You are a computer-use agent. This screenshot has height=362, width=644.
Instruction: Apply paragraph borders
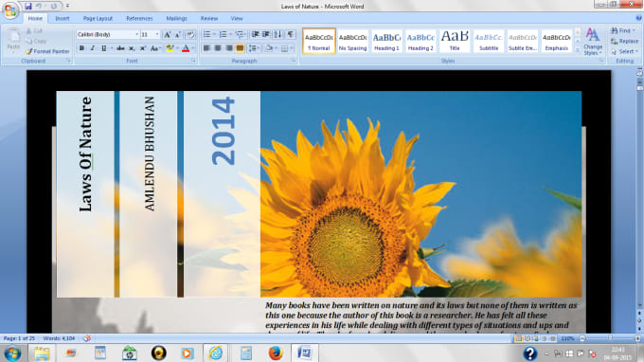tap(284, 48)
